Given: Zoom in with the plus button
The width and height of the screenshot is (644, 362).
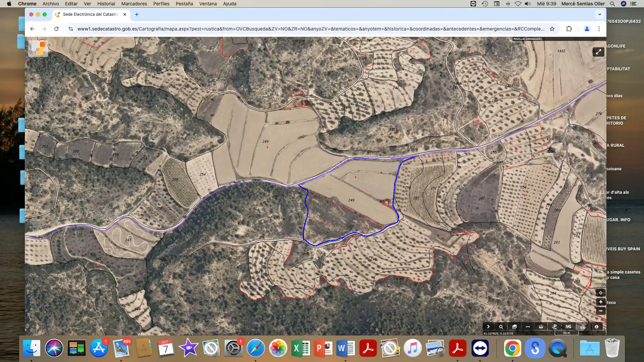Looking at the screenshot, I should 601,302.
